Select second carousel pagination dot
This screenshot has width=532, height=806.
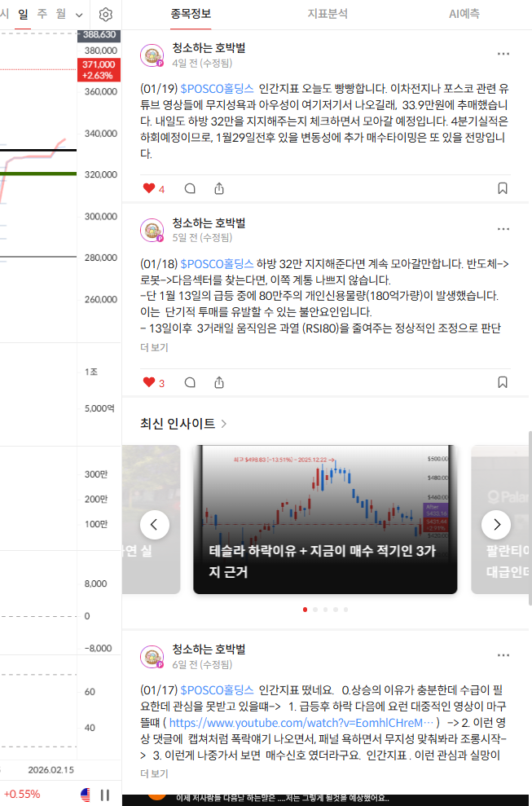315,610
